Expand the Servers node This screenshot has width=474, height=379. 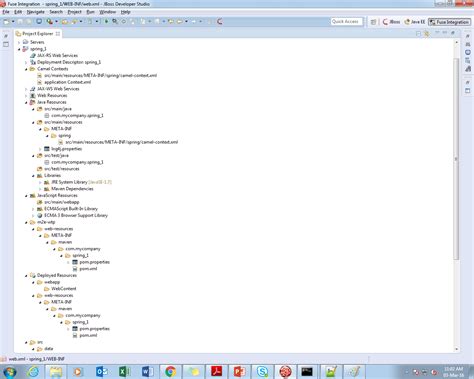19,42
